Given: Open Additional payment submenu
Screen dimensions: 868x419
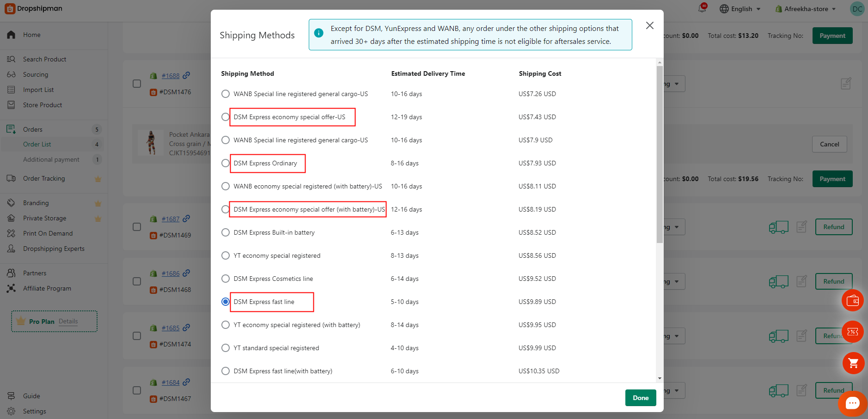Looking at the screenshot, I should pyautogui.click(x=51, y=159).
